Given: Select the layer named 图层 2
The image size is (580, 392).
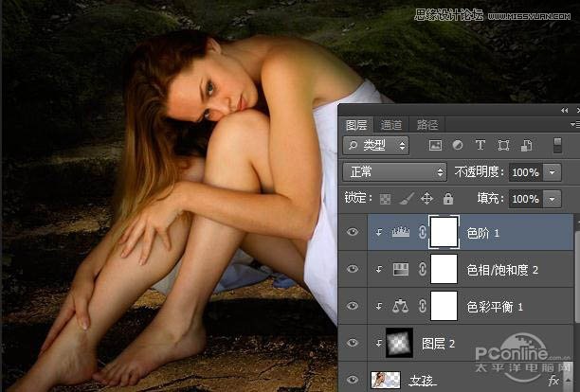Looking at the screenshot, I should (439, 344).
